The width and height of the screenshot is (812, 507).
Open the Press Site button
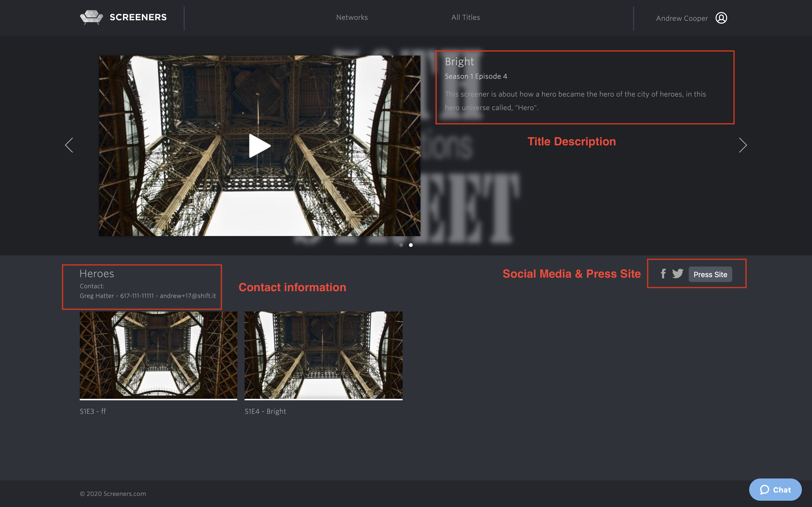pos(710,274)
